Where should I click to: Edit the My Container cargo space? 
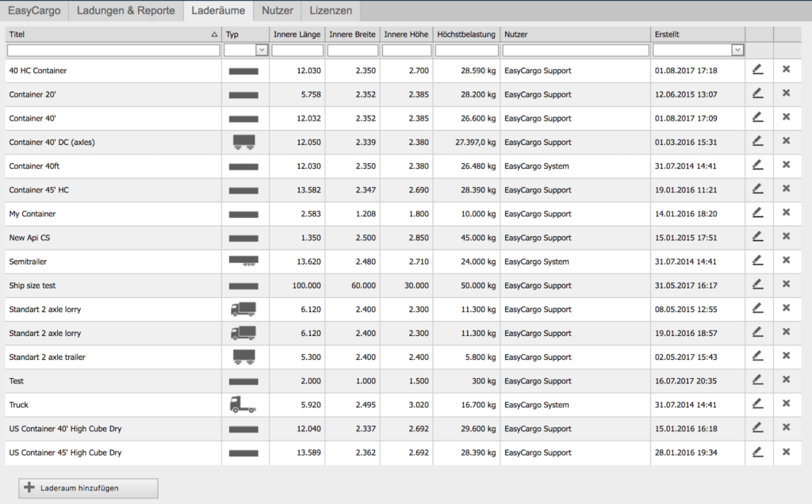(x=757, y=212)
